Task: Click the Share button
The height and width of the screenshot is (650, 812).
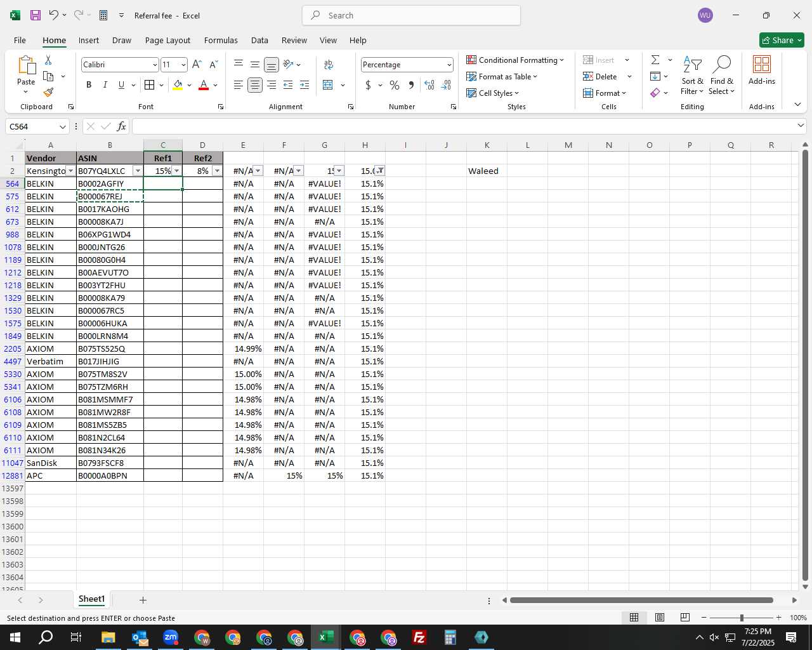Action: 782,40
